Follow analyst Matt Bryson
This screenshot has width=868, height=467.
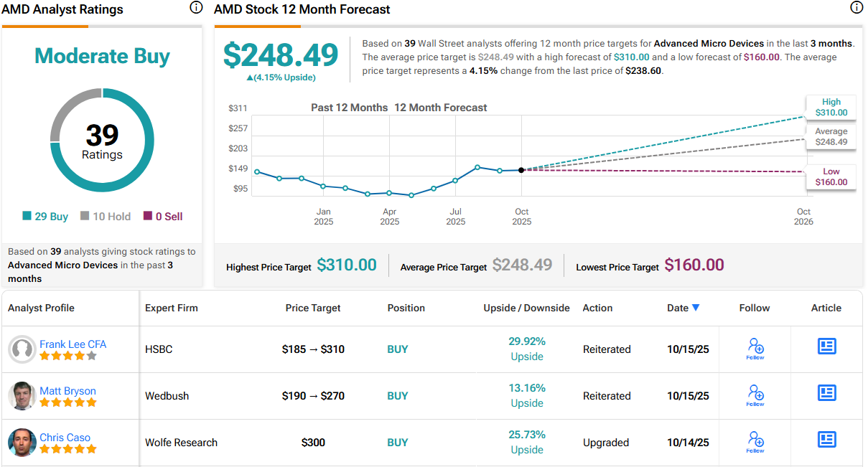755,395
